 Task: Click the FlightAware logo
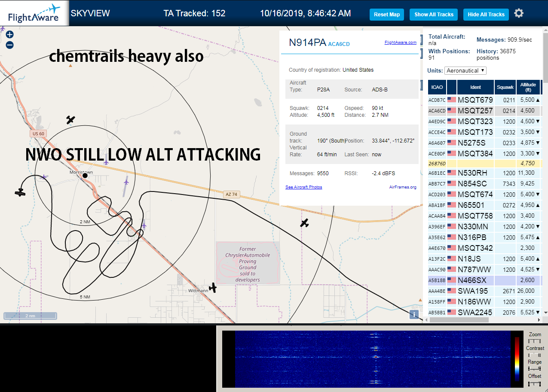pos(34,13)
